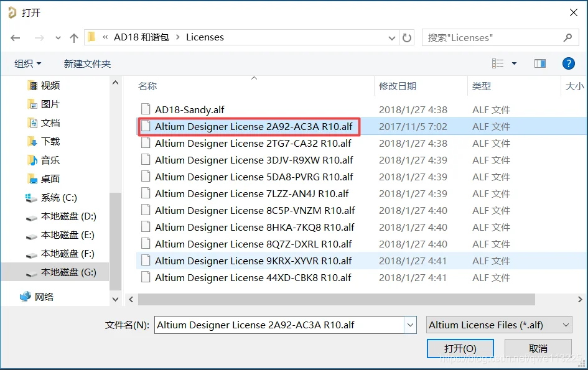Select license file 8Q7Z-DXRL R10.alf

point(253,244)
